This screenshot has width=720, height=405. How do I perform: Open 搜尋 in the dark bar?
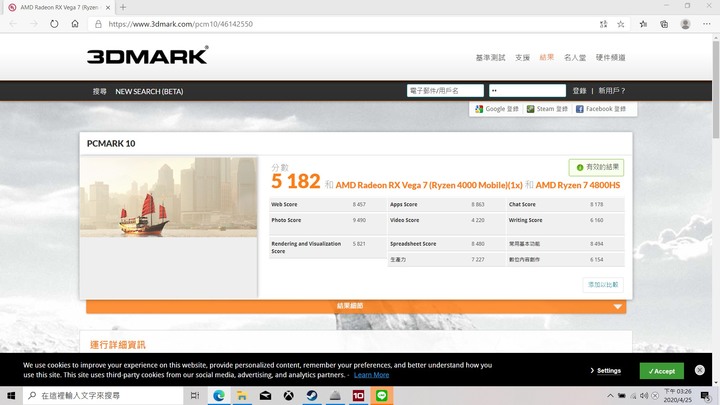click(99, 91)
